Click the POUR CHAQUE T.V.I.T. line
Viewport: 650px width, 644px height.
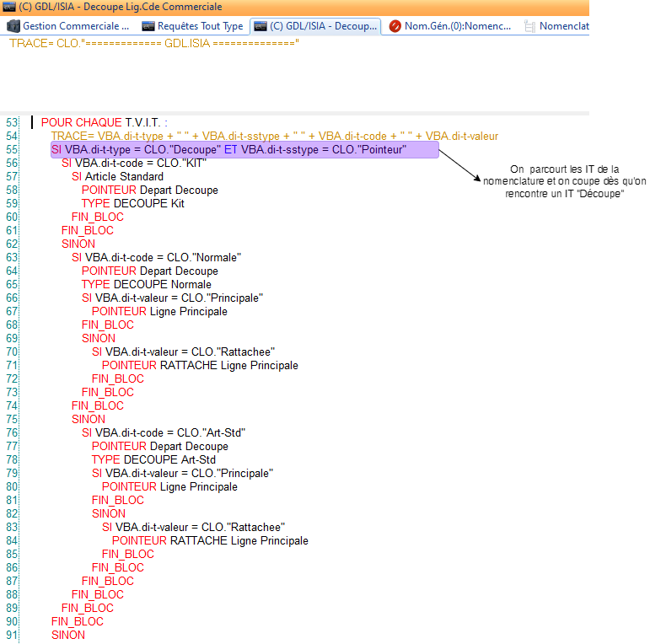tap(104, 123)
